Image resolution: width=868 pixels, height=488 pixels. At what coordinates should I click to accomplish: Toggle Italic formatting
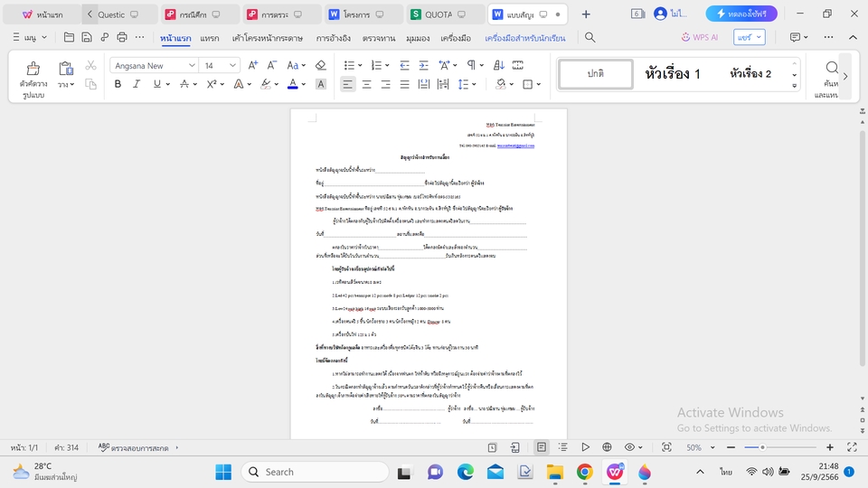click(x=137, y=84)
